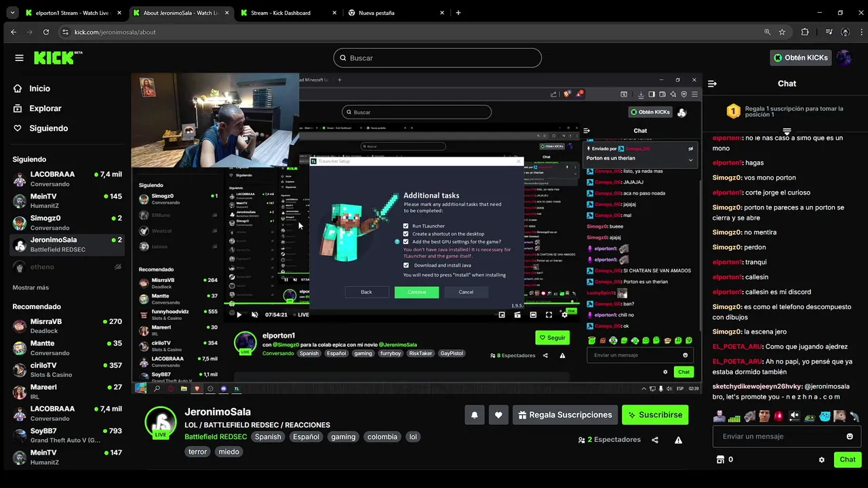Open a new Chrome tab
Viewport: 868px width, 488px height.
(458, 13)
